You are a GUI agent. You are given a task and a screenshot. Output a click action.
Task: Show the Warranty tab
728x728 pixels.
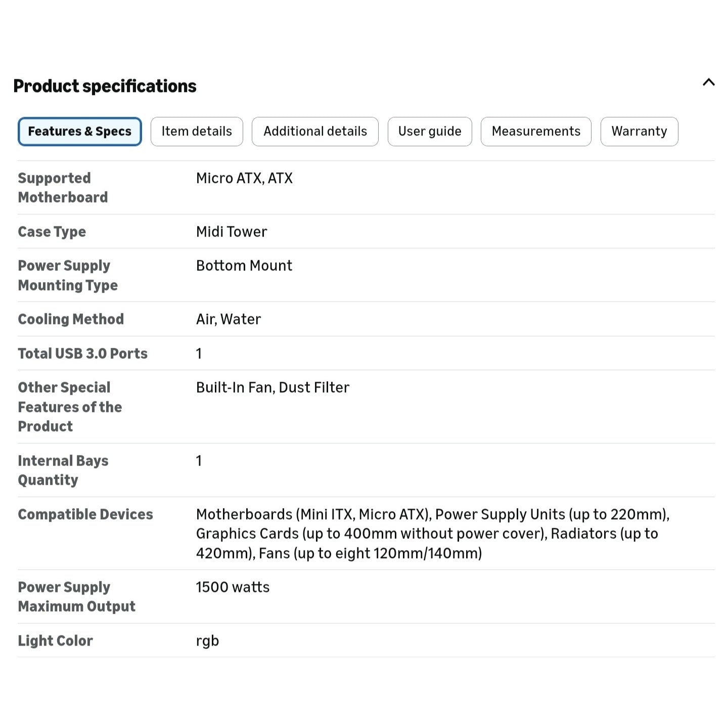coord(639,131)
